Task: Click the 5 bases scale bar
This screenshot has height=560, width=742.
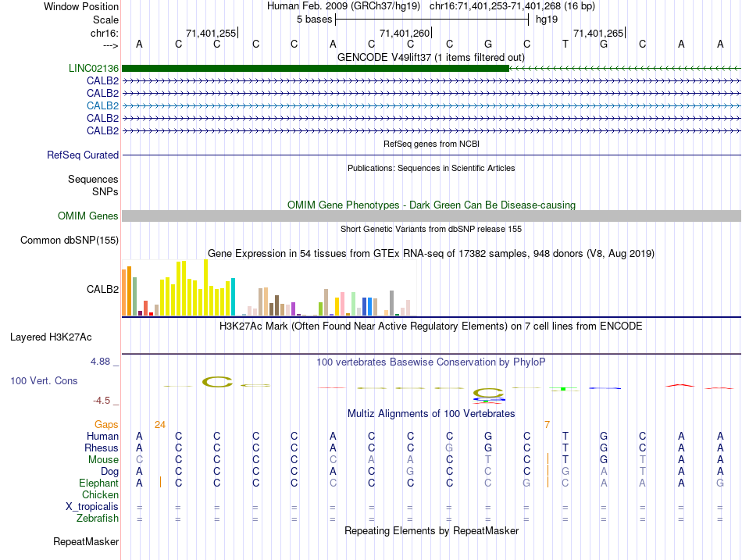Action: 432,20
